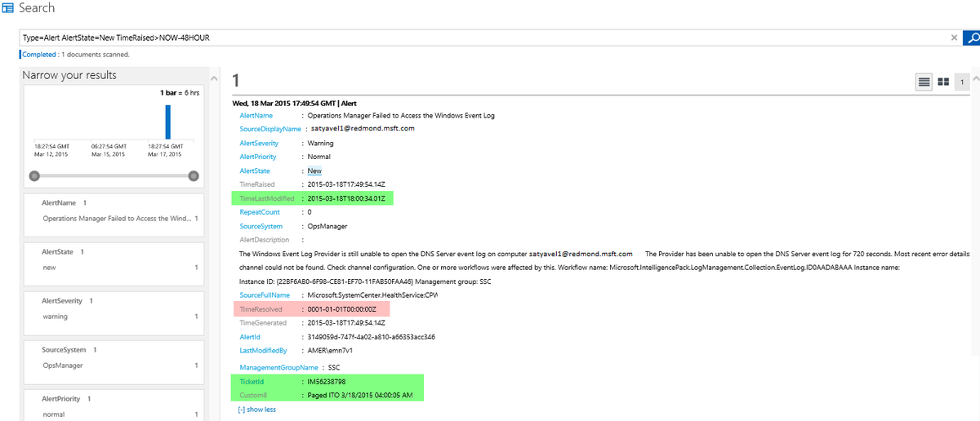Switch to tile/grid view layout icon
Image resolution: width=980 pixels, height=421 pixels.
(x=942, y=82)
